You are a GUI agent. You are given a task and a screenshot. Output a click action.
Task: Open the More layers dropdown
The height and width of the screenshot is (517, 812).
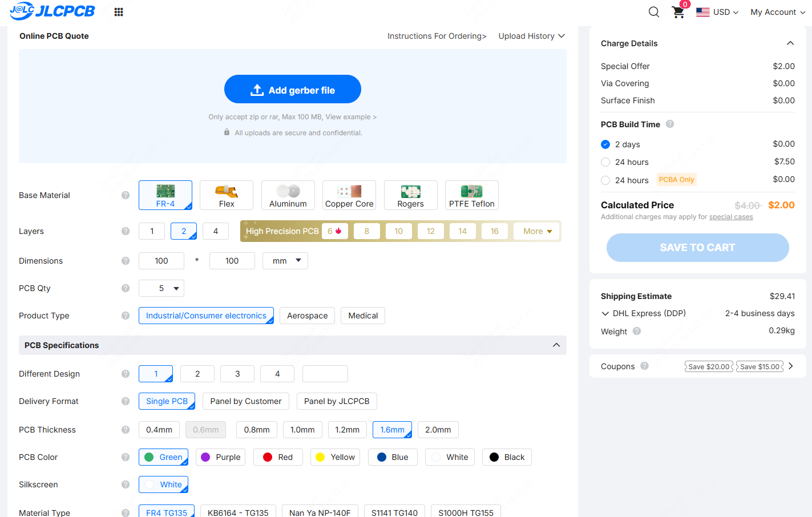538,231
